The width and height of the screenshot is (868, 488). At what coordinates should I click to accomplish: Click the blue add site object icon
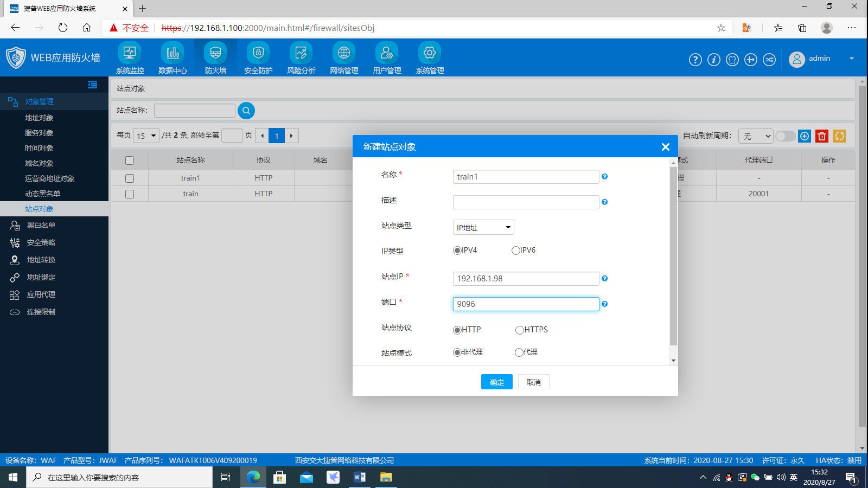(x=805, y=136)
